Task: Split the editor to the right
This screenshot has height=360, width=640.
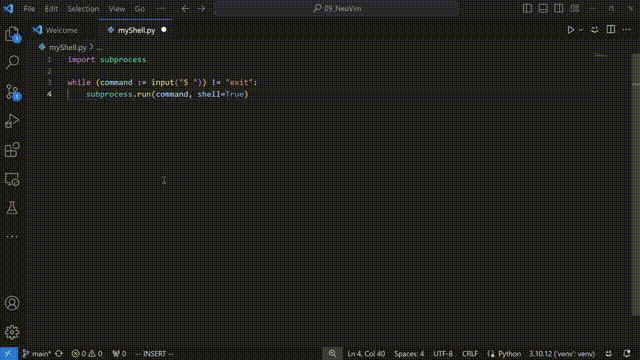Action: (x=611, y=29)
